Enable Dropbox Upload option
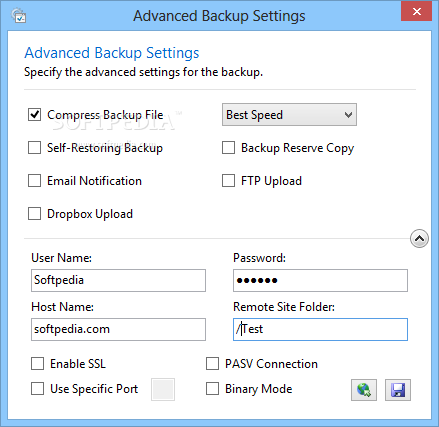Viewport: 439px width, 427px height. pyautogui.click(x=34, y=214)
